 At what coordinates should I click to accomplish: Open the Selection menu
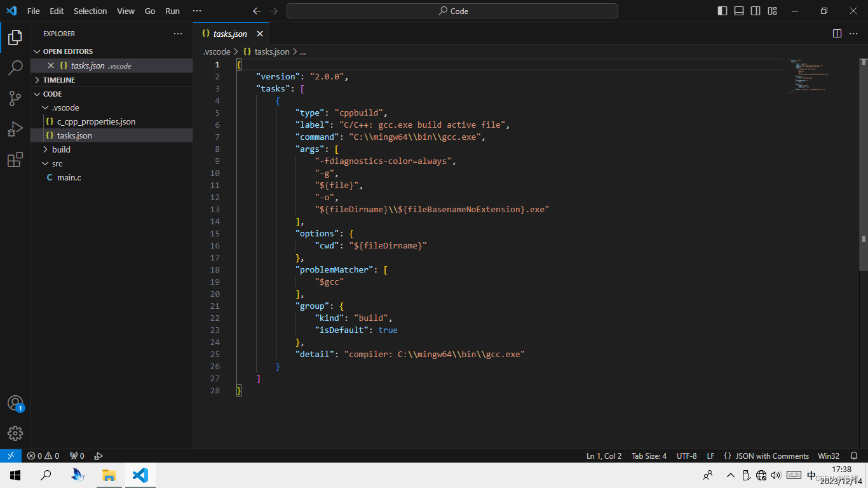click(90, 11)
